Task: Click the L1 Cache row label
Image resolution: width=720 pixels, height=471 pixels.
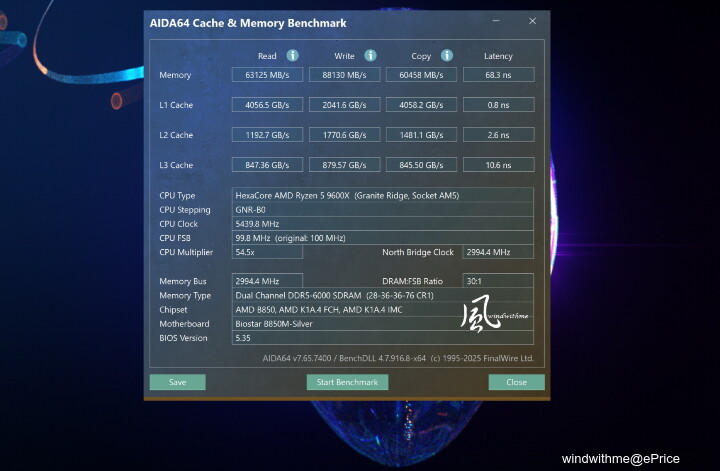Action: tap(176, 105)
